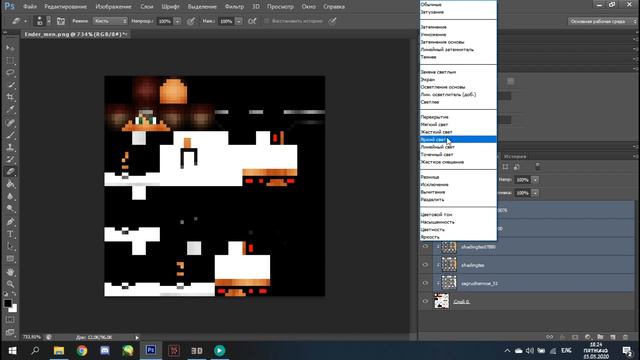Open the Windows Start menu
The image size is (640, 360).
tap(12, 351)
